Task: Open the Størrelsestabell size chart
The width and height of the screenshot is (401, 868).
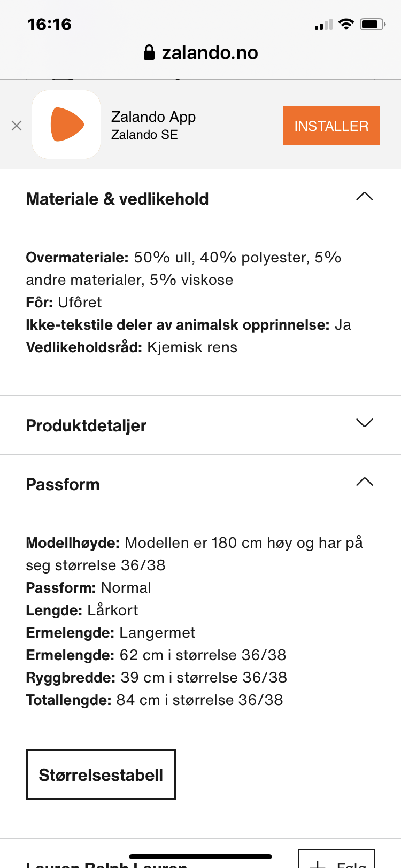Action: pyautogui.click(x=101, y=774)
